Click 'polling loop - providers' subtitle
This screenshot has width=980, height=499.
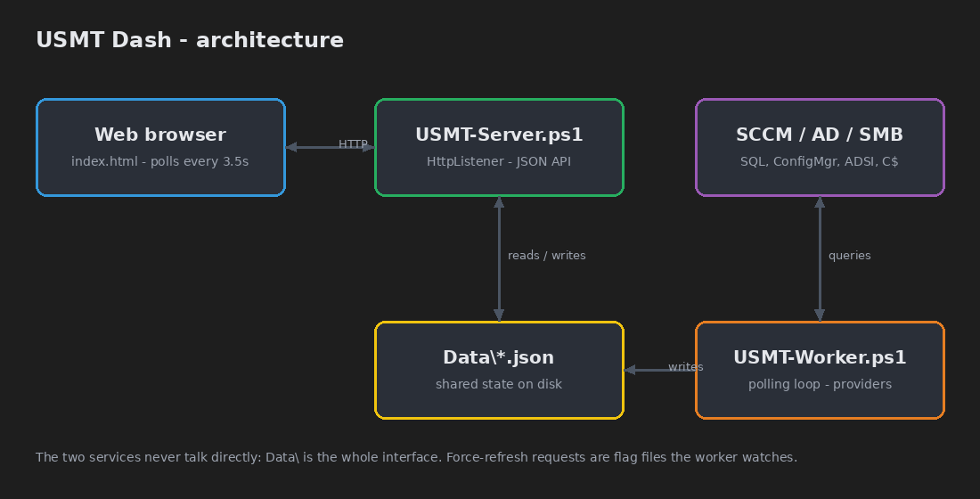820,384
